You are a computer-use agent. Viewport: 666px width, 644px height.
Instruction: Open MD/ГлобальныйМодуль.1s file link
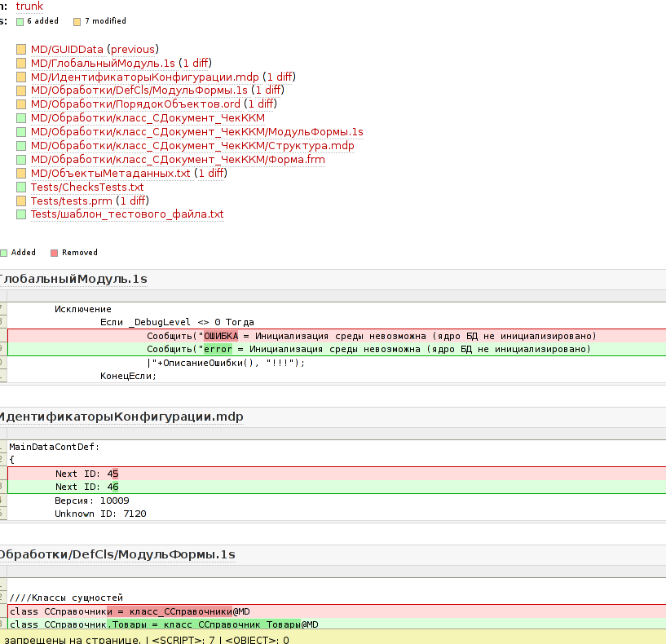(x=104, y=64)
